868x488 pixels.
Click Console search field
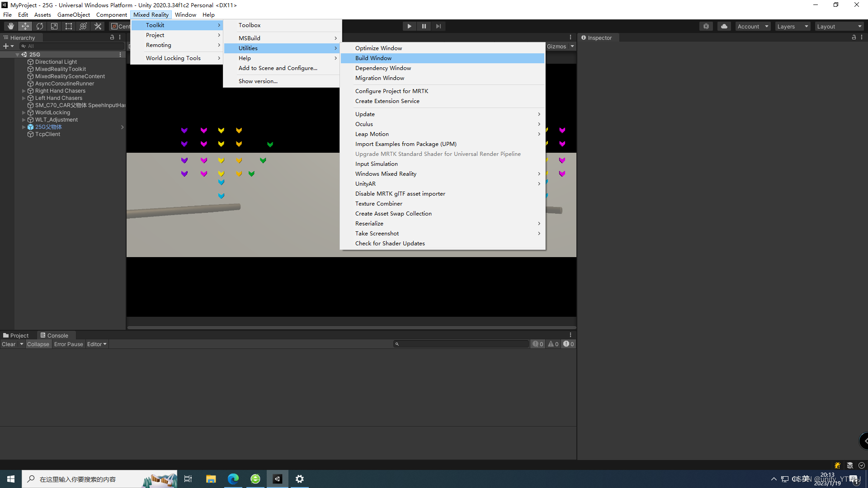pyautogui.click(x=461, y=344)
